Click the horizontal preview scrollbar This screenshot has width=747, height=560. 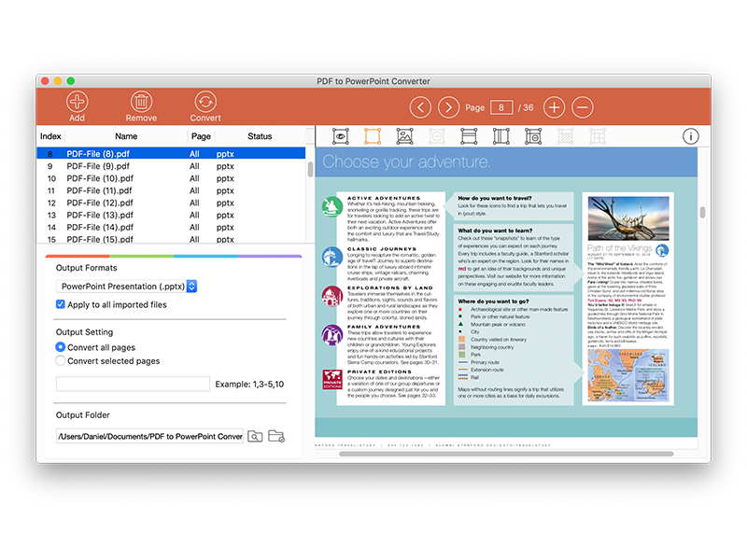[x=506, y=454]
